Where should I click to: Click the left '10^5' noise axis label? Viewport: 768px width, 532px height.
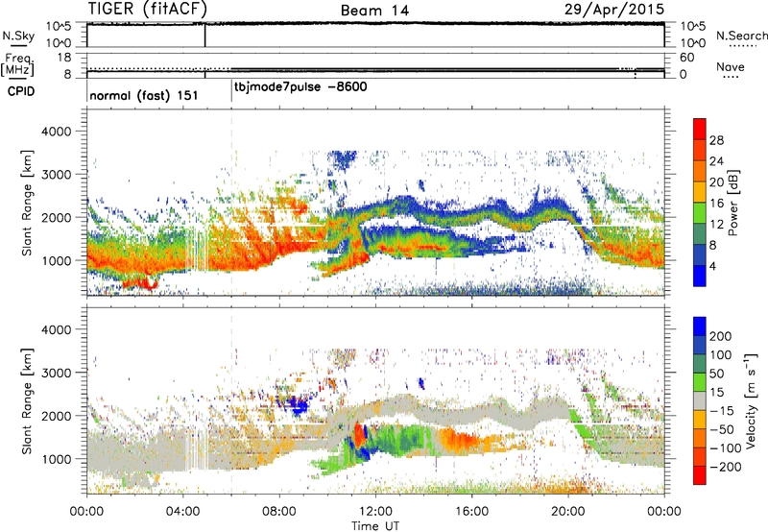point(59,27)
